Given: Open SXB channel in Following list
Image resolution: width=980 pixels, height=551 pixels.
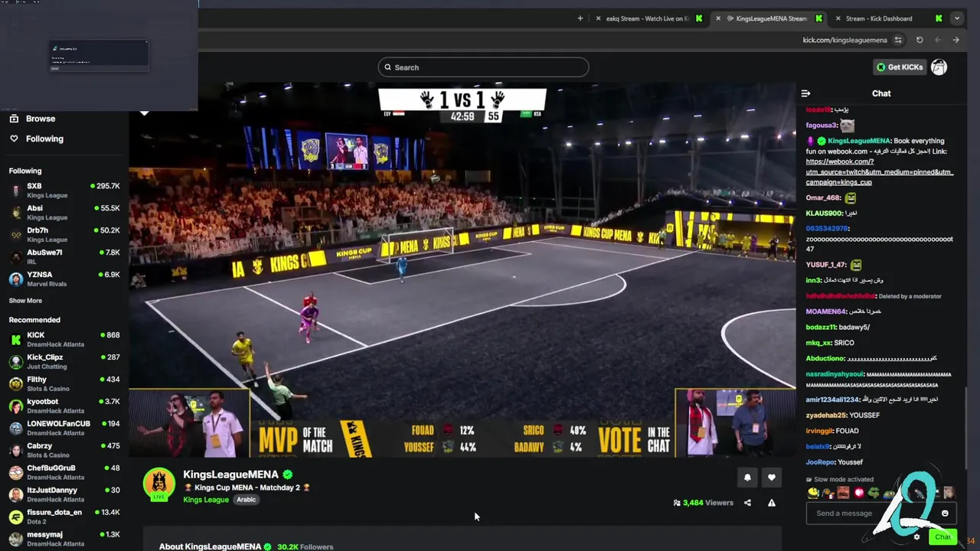Looking at the screenshot, I should (64, 191).
